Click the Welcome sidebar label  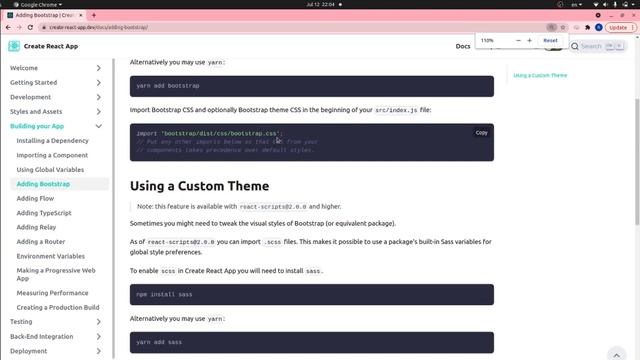(x=24, y=68)
